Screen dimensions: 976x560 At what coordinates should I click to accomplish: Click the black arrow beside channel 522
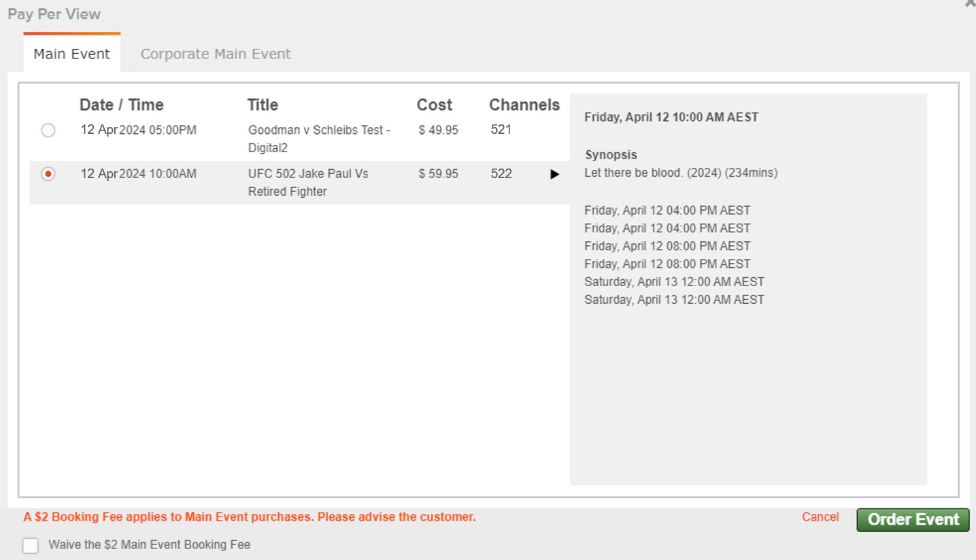[x=554, y=175]
